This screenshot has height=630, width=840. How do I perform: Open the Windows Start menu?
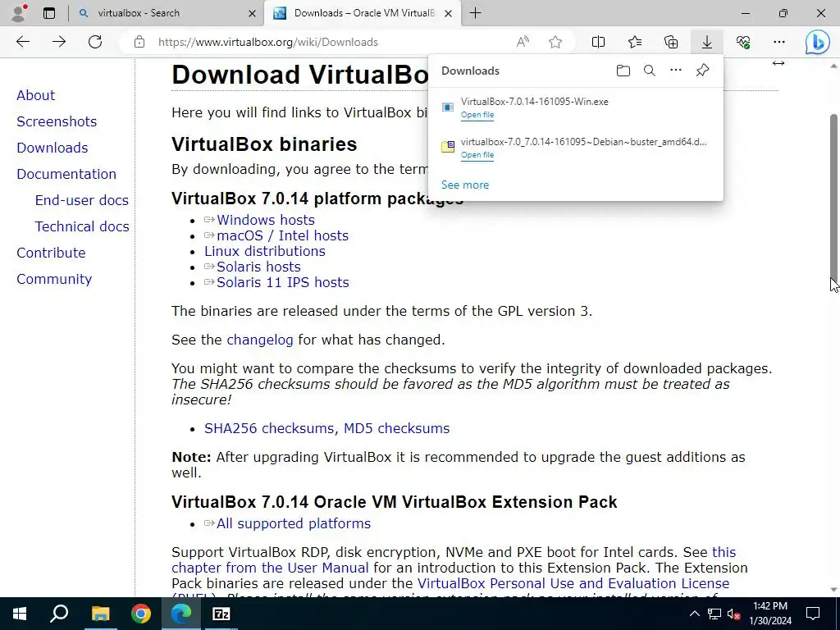coord(20,614)
